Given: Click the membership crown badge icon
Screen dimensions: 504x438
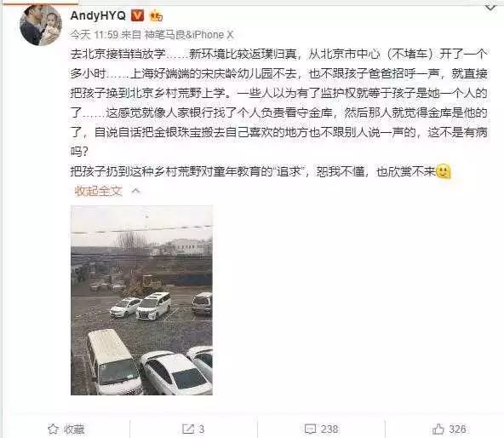Looking at the screenshot, I should click(156, 15).
